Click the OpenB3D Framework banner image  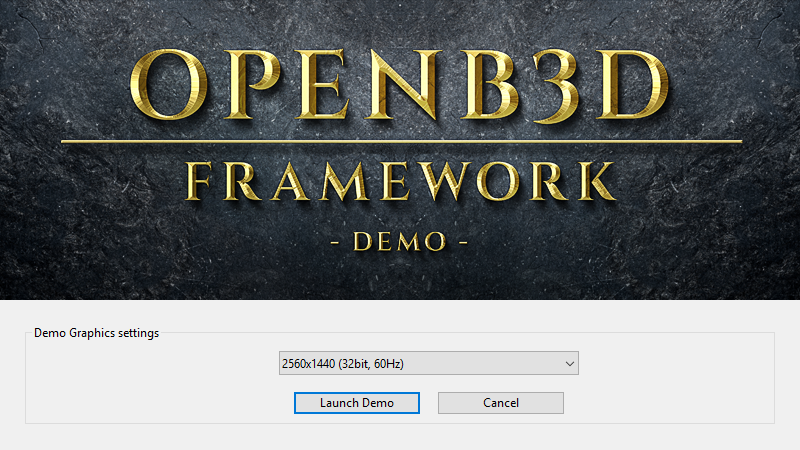(400, 149)
